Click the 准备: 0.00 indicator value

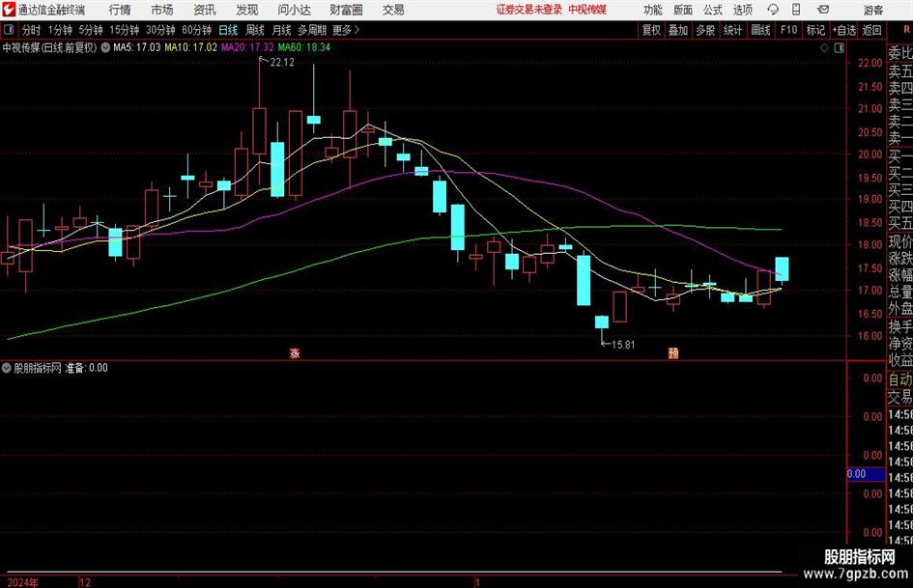point(86,368)
